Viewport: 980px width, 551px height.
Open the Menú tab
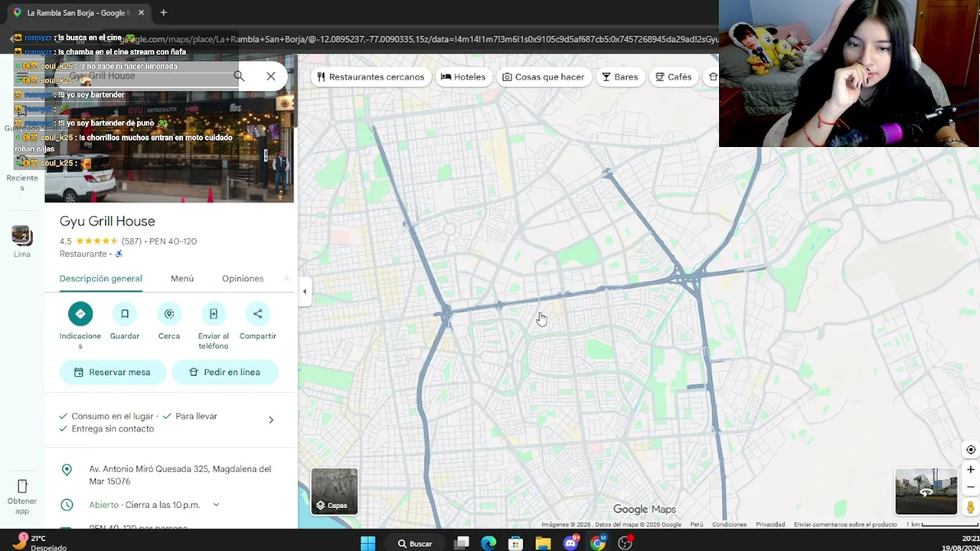click(x=182, y=279)
